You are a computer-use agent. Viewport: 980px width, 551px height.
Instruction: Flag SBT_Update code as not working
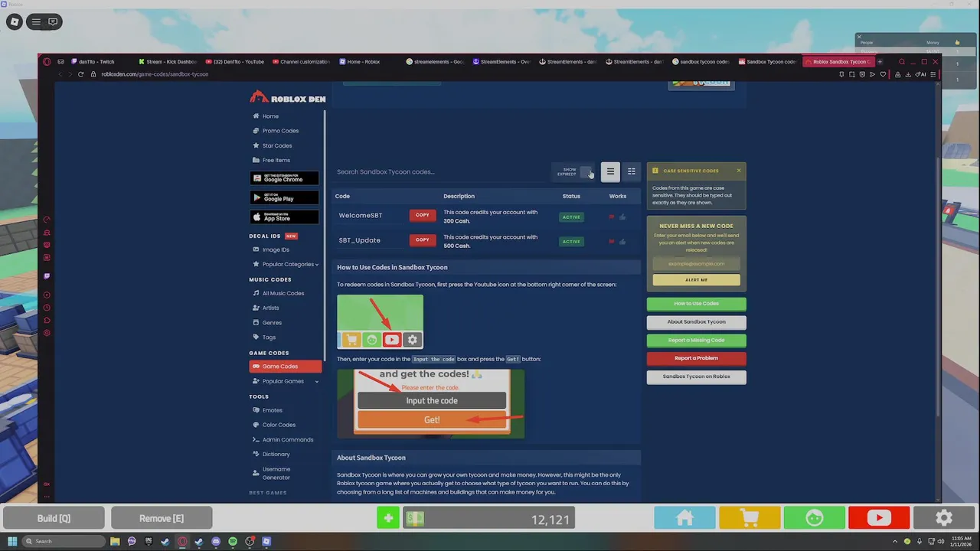coord(612,242)
